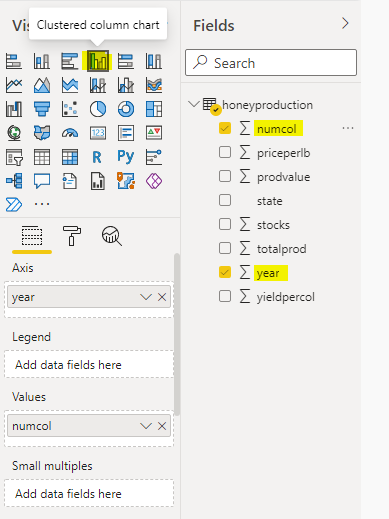
Task: Add a Slicer visual
Action: coord(14,157)
